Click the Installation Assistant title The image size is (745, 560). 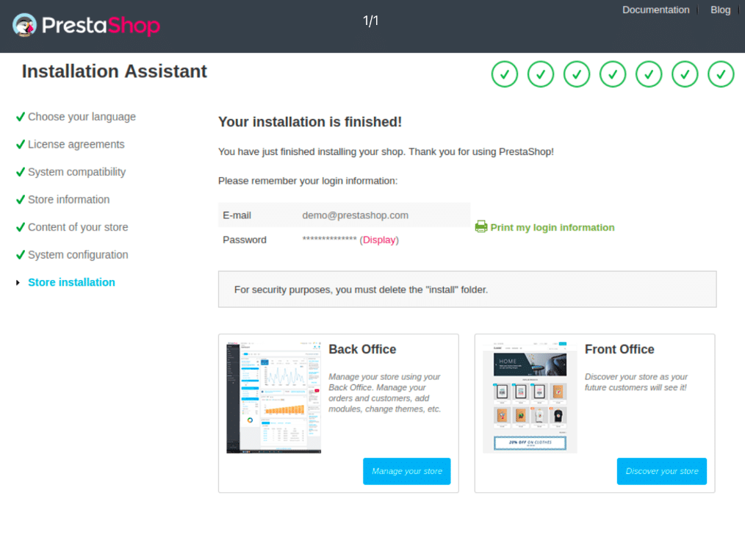point(114,71)
